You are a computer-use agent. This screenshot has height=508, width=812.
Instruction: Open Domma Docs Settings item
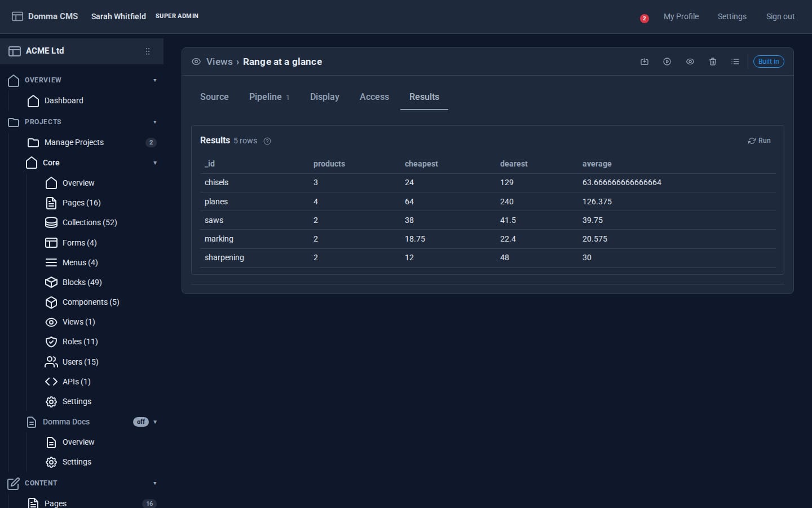77,462
